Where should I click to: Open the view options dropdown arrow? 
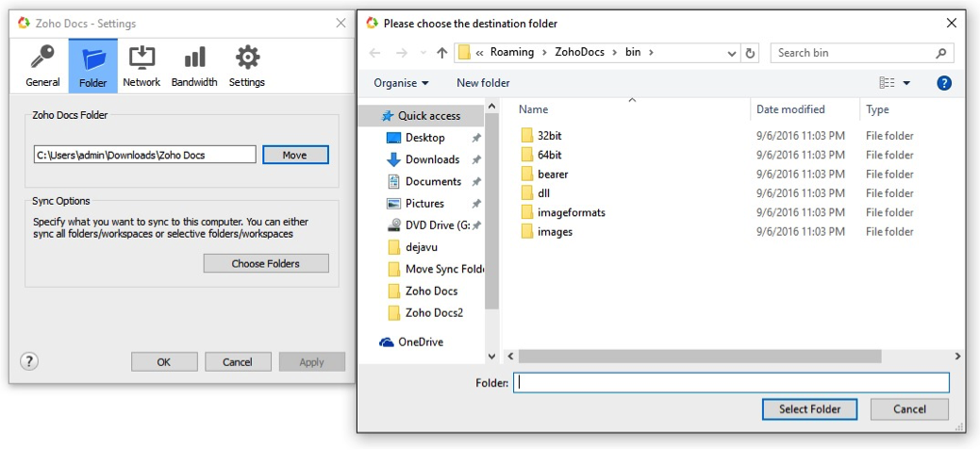coord(906,83)
